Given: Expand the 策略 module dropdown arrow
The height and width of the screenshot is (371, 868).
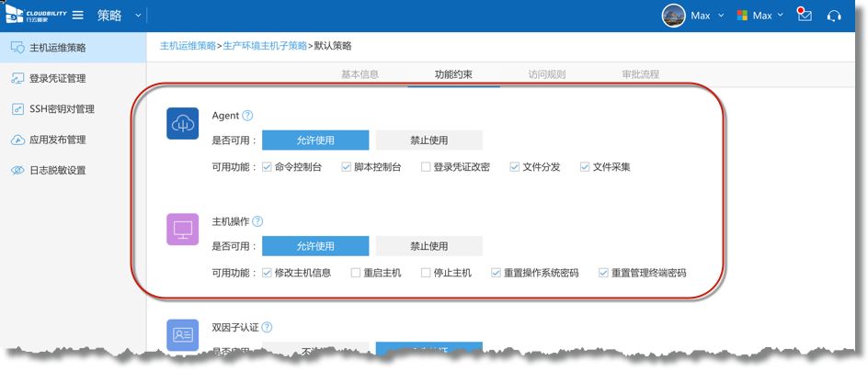Looking at the screenshot, I should [x=138, y=16].
